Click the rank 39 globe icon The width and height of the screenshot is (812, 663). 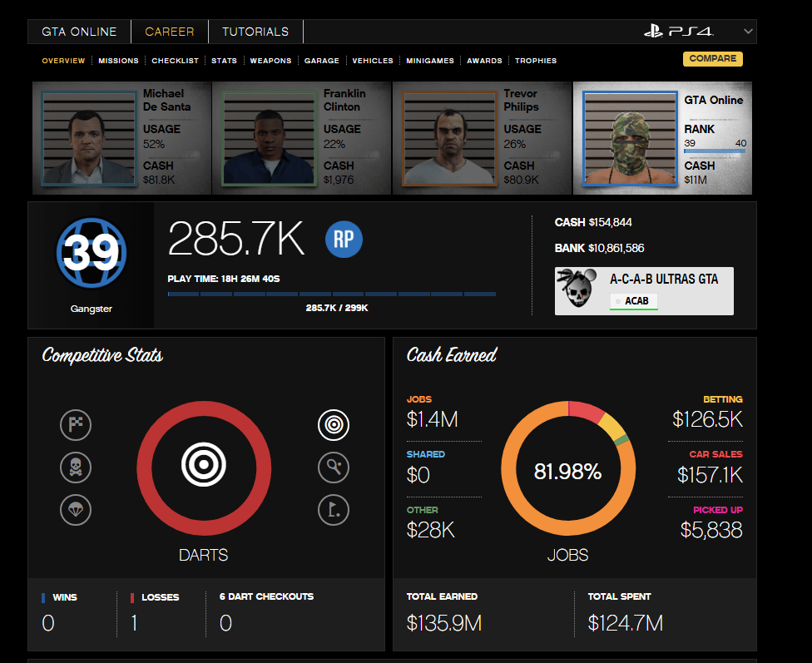92,253
